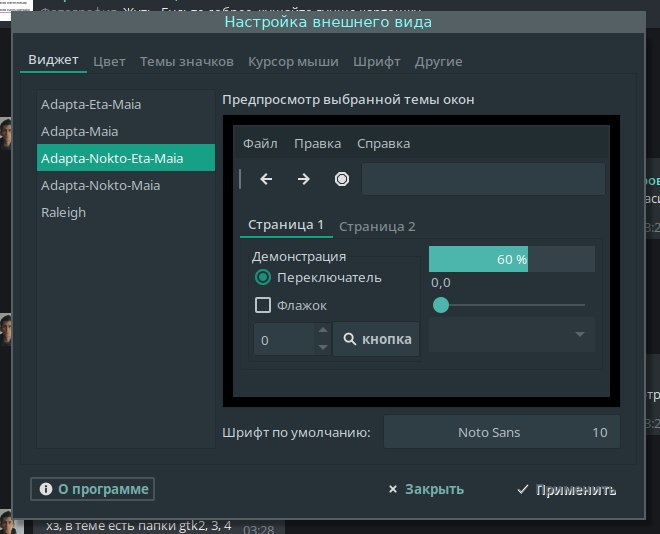The height and width of the screenshot is (534, 660).
Task: Click the slider handle below the progress bar
Action: (x=441, y=306)
